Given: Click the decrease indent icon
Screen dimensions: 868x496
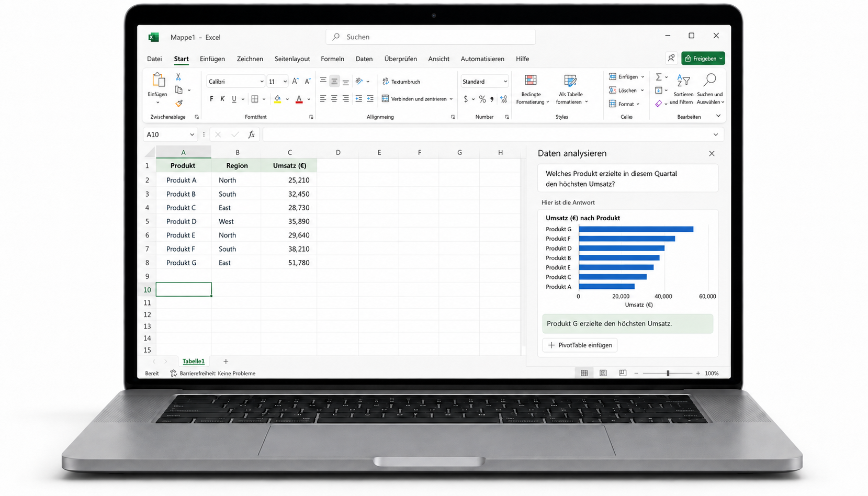Looking at the screenshot, I should click(x=358, y=99).
